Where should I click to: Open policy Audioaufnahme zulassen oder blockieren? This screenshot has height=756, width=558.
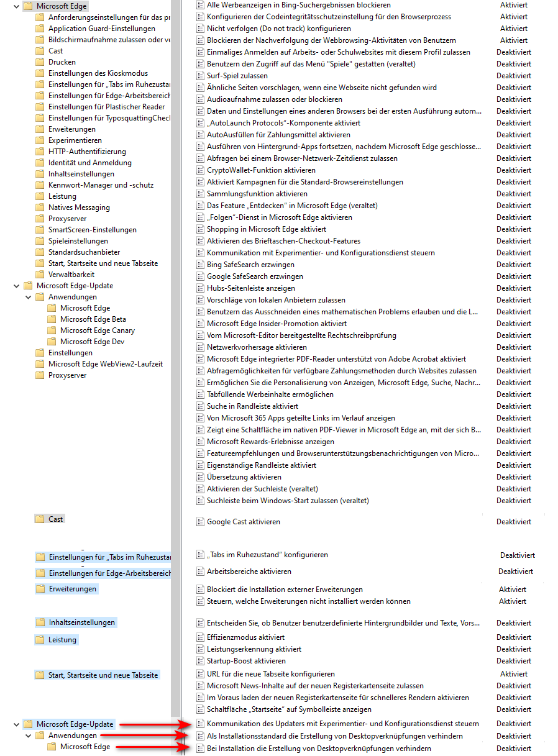click(275, 99)
